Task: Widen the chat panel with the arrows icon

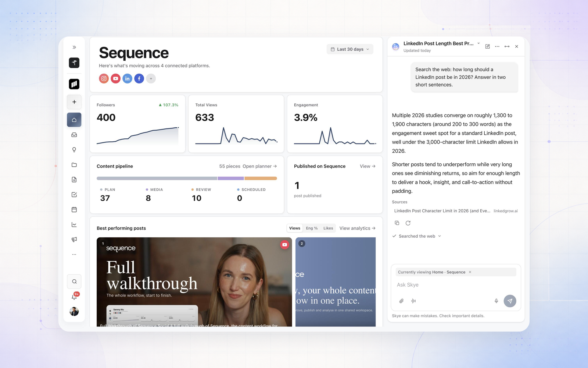Action: click(x=507, y=46)
